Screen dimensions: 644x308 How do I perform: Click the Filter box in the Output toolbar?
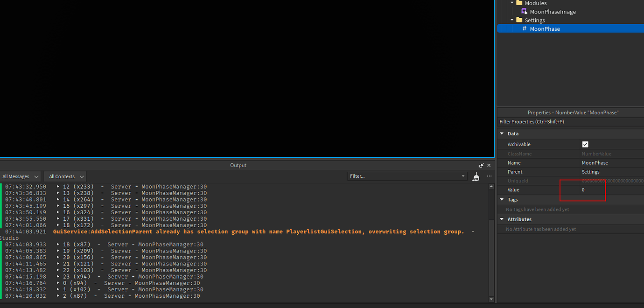pyautogui.click(x=406, y=176)
